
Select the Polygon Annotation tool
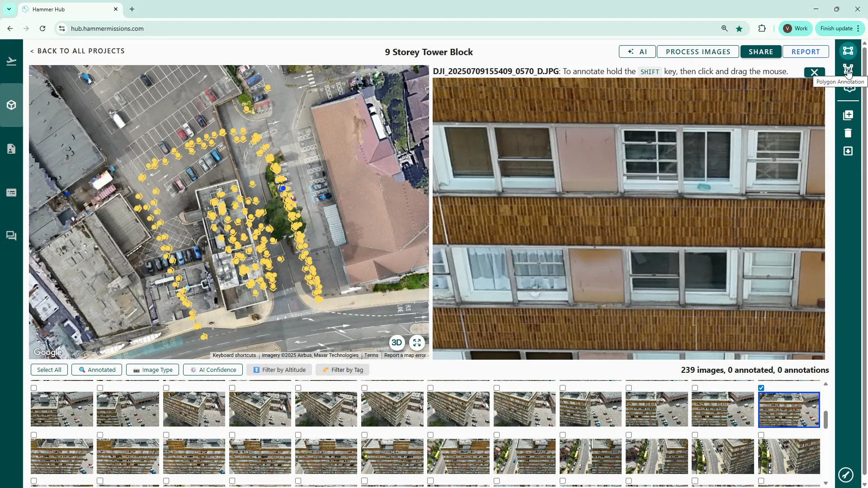848,69
